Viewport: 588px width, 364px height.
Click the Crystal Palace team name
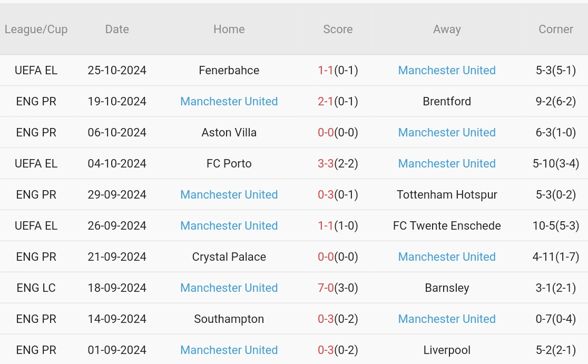(229, 257)
